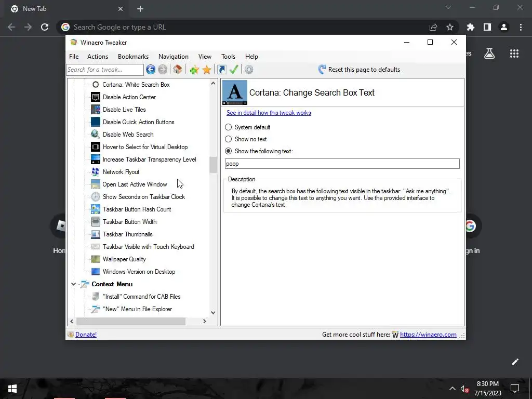Image resolution: width=532 pixels, height=399 pixels.
Task: Click the Chrome share page icon
Action: click(433, 27)
